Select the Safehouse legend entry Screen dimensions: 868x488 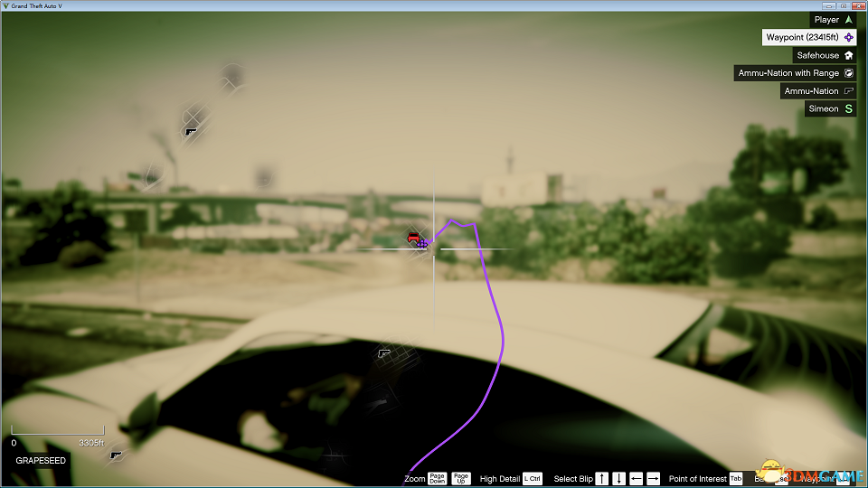[825, 55]
